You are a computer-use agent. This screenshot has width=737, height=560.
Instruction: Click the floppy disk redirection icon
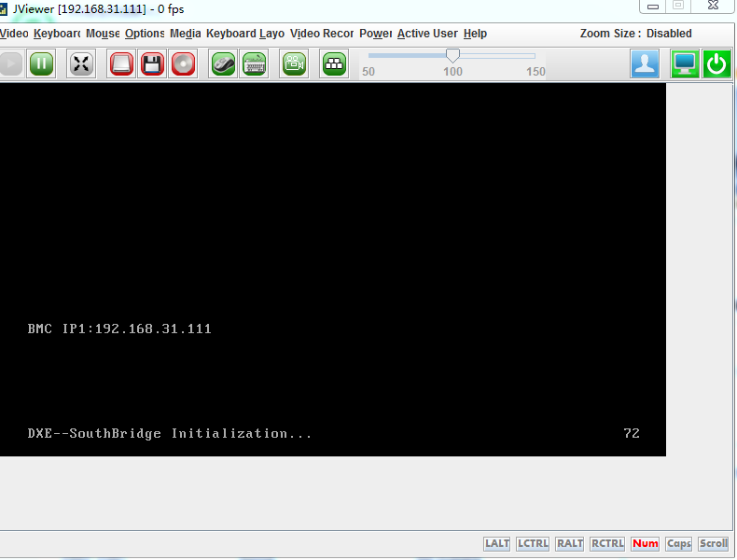(x=153, y=64)
